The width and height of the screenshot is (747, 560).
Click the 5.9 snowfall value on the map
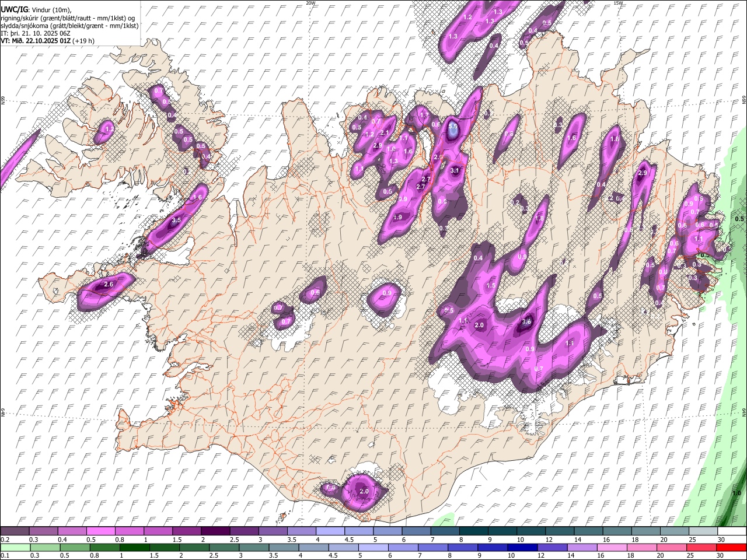453,126
